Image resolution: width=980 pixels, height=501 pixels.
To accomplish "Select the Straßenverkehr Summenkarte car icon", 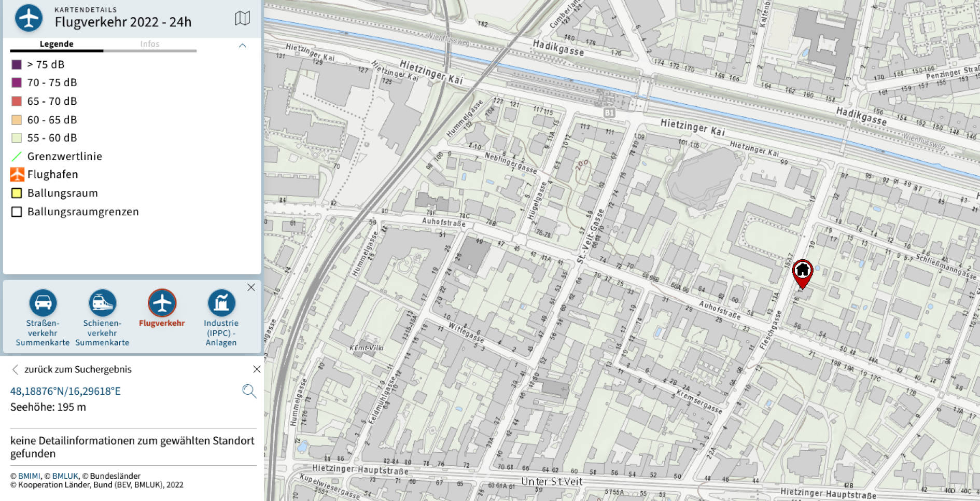I will click(43, 303).
